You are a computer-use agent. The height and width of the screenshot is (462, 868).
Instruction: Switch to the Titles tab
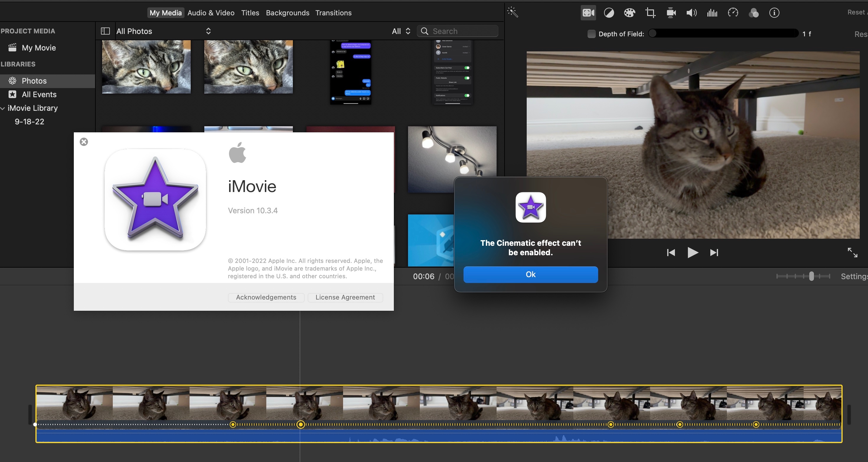coord(250,13)
